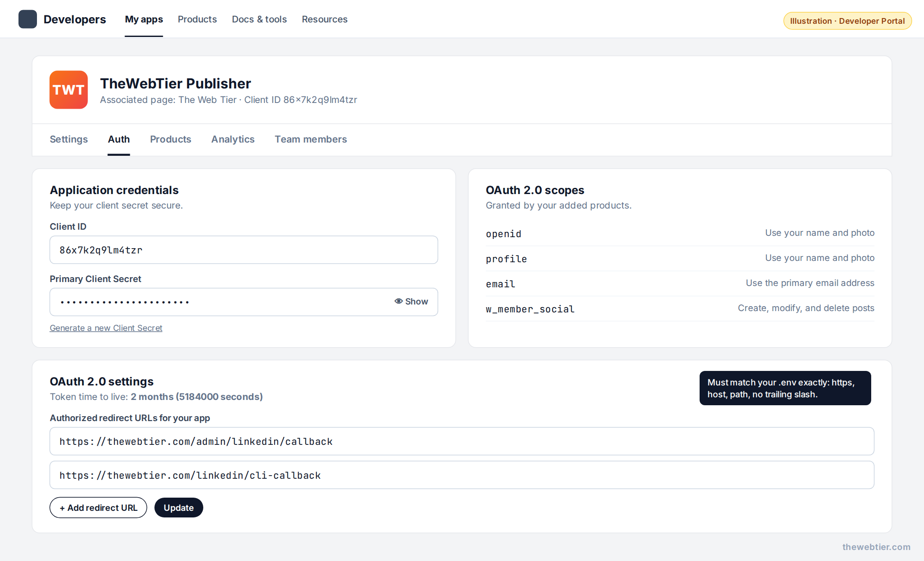Viewport: 924px width, 561px height.
Task: Click the TheWebTier Publisher app title
Action: 176,83
